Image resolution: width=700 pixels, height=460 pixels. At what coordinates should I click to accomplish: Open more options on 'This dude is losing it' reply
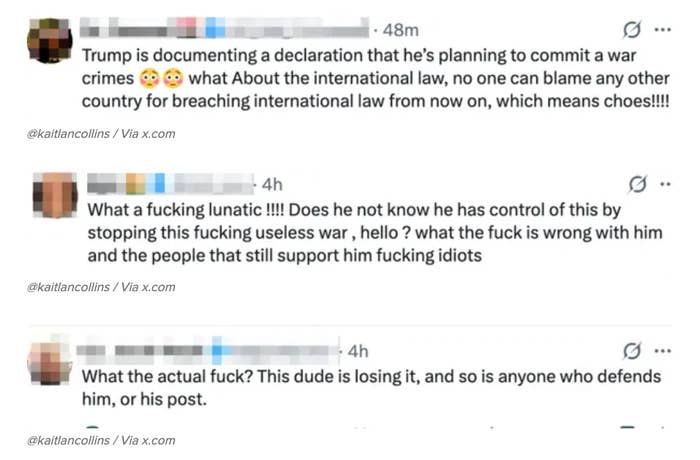pyautogui.click(x=661, y=351)
